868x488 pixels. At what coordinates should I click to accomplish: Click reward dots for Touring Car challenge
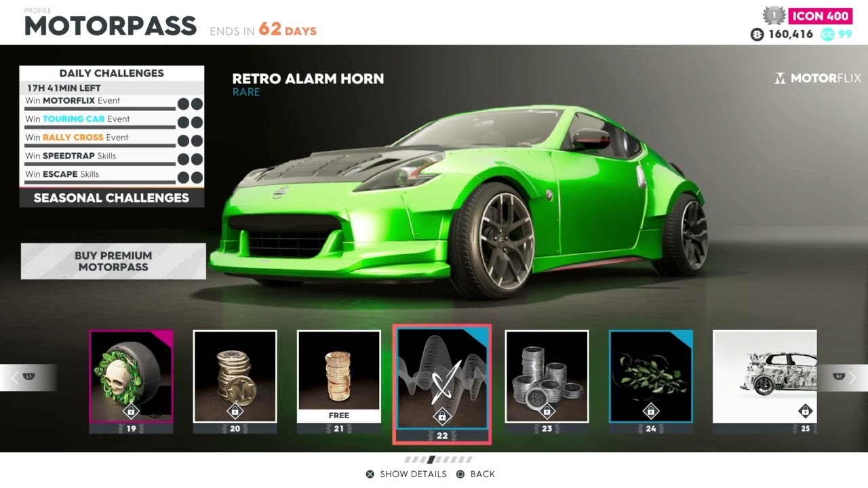pyautogui.click(x=190, y=123)
